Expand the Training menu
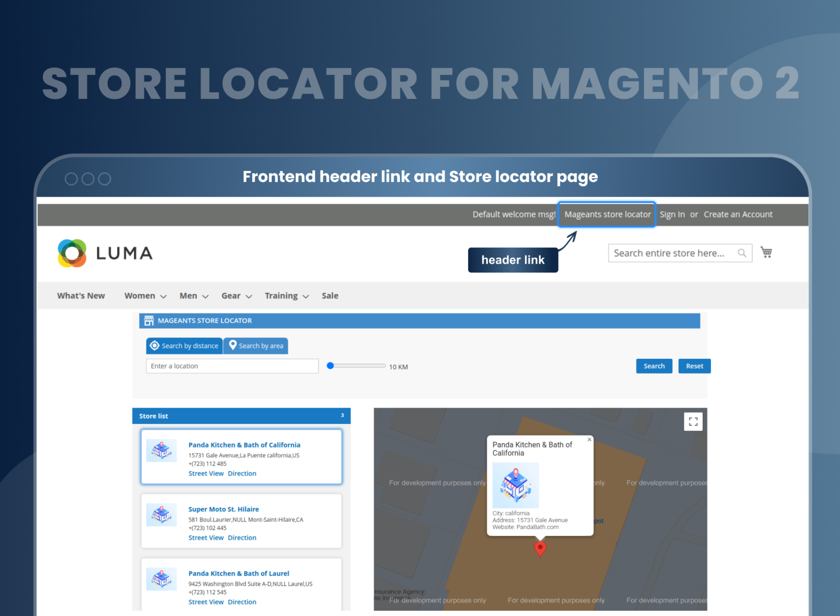The height and width of the screenshot is (616, 840). pyautogui.click(x=286, y=296)
